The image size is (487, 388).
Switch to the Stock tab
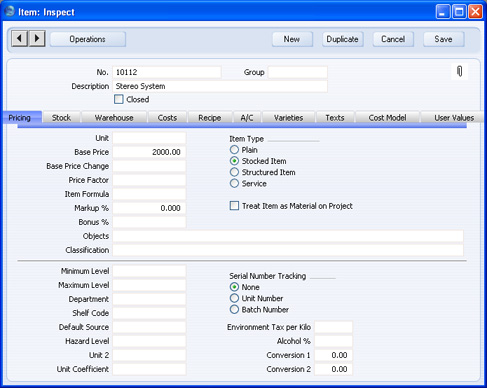coord(61,118)
